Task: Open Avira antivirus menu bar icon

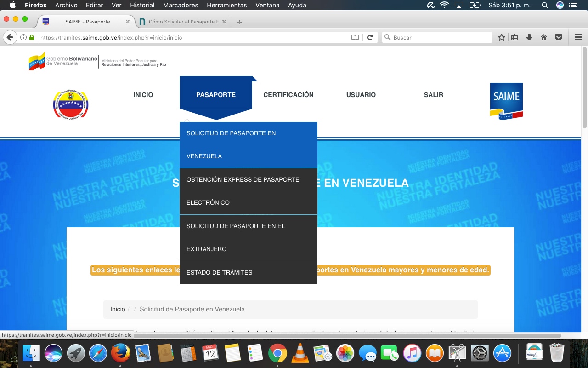Action: point(430,5)
